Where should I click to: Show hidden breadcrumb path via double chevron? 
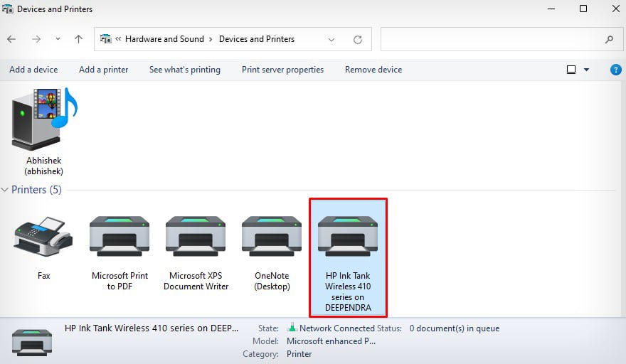point(118,38)
